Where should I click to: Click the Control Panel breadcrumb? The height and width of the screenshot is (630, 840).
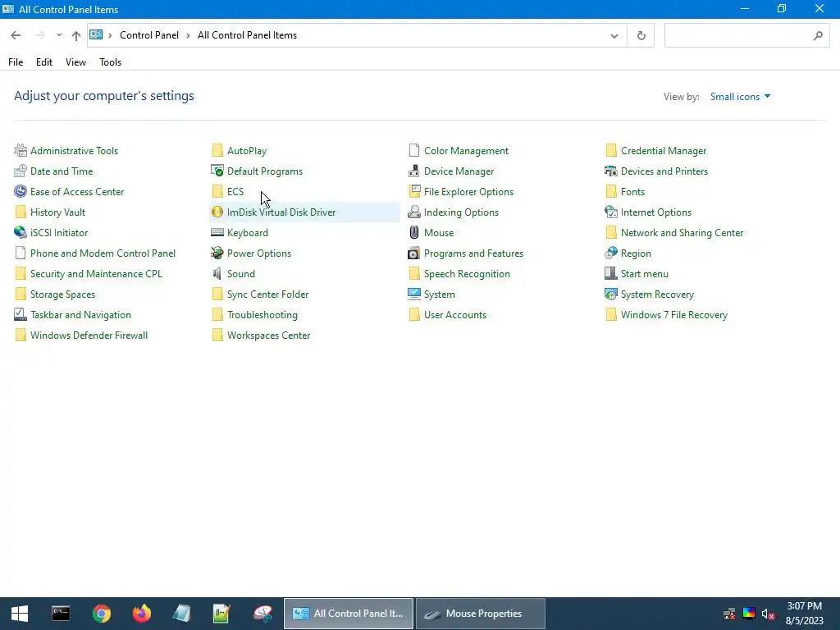click(149, 35)
